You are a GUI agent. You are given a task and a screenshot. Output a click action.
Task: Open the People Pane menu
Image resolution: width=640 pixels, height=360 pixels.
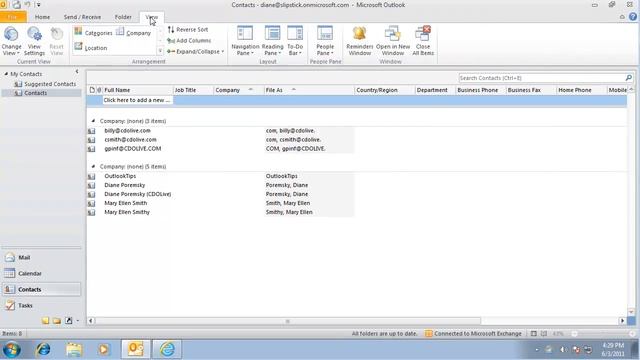(x=325, y=41)
